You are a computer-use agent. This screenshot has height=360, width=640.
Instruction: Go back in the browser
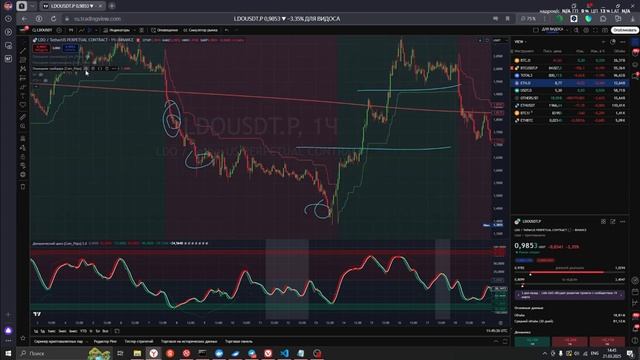[x=24, y=19]
